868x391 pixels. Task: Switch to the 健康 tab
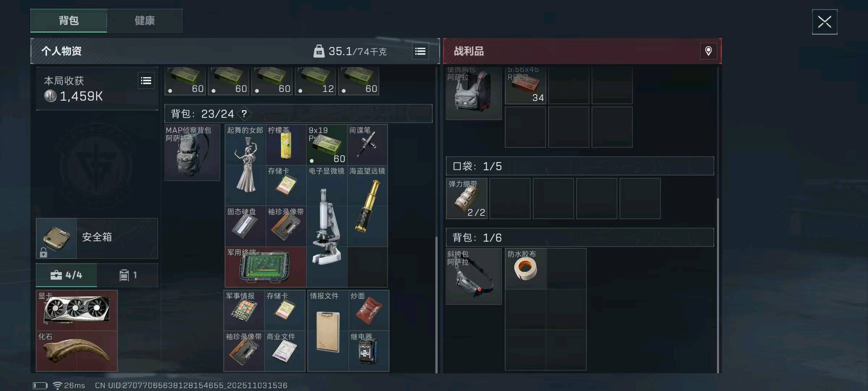tap(145, 21)
